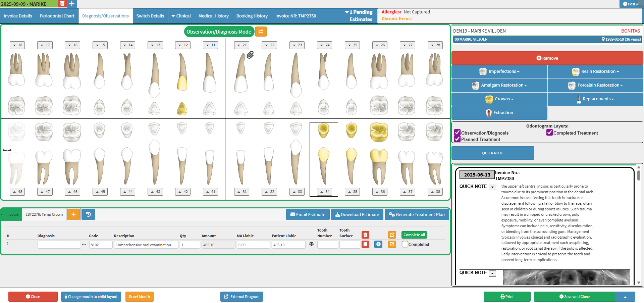Click the green Complete All button
This screenshot has width=644, height=303.
(414, 235)
